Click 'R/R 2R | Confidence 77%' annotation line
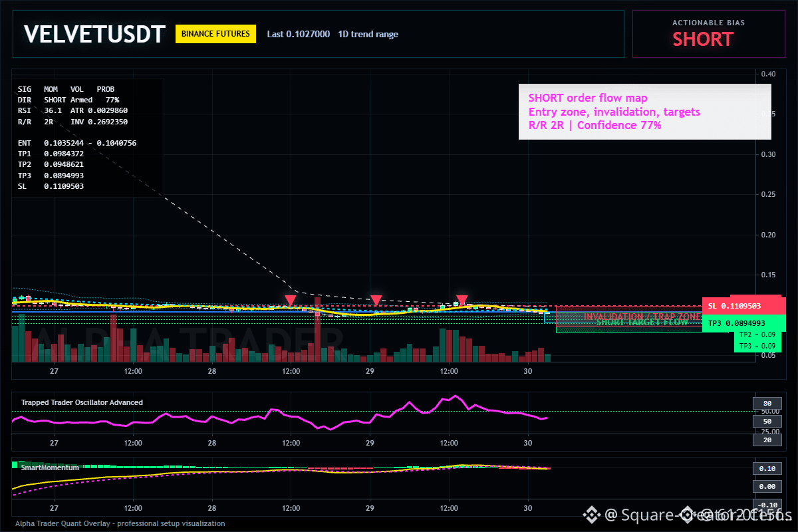The height and width of the screenshot is (532, 798). click(x=595, y=125)
